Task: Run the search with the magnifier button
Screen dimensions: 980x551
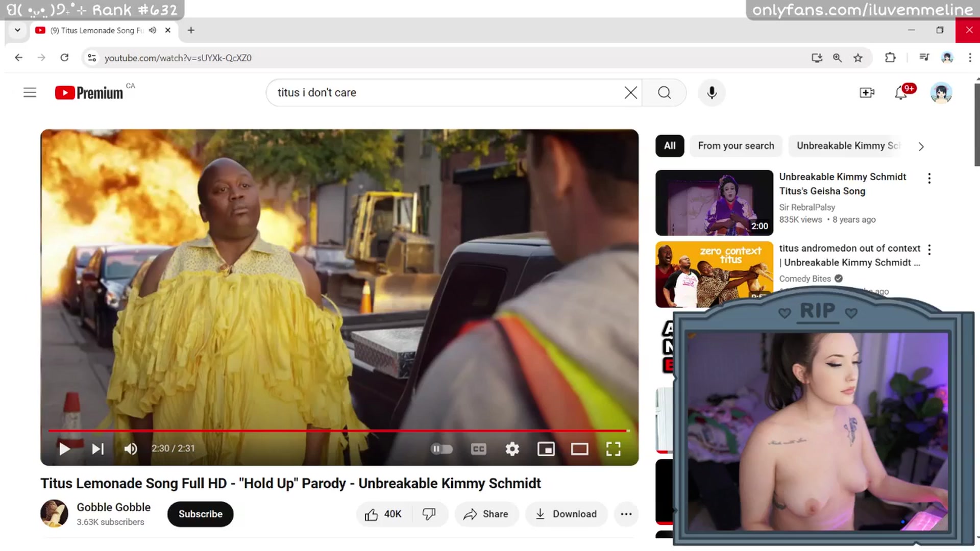Action: click(664, 92)
